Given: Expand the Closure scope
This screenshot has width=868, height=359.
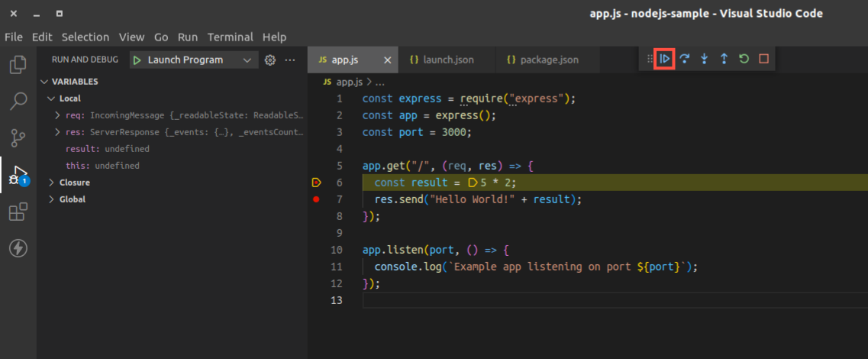Looking at the screenshot, I should coord(51,183).
